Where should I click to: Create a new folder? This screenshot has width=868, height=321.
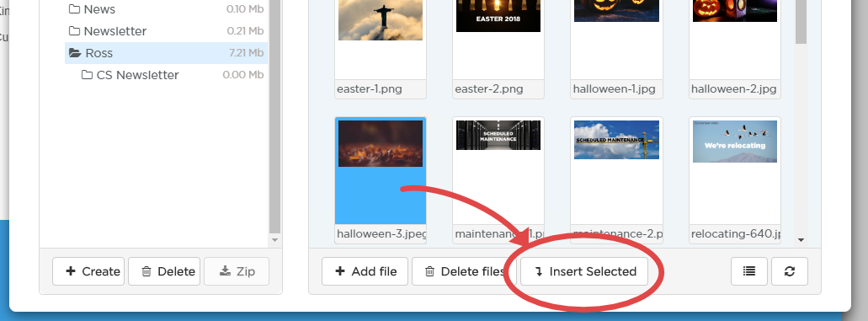coord(88,271)
